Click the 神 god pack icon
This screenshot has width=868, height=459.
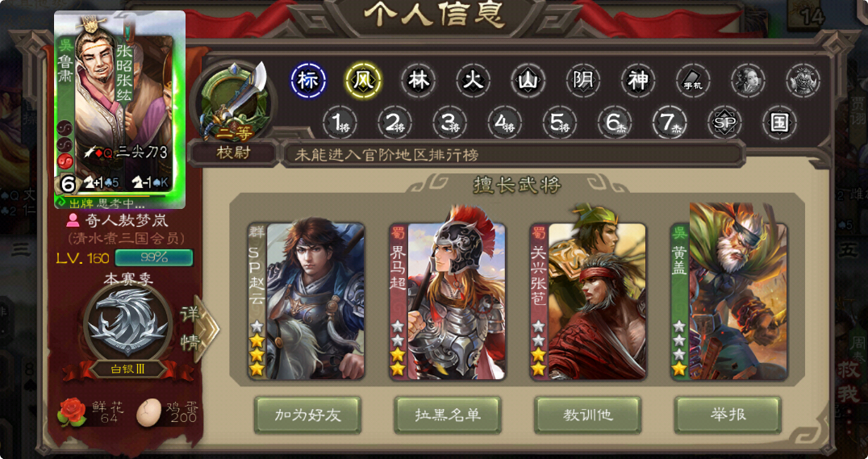[x=638, y=81]
